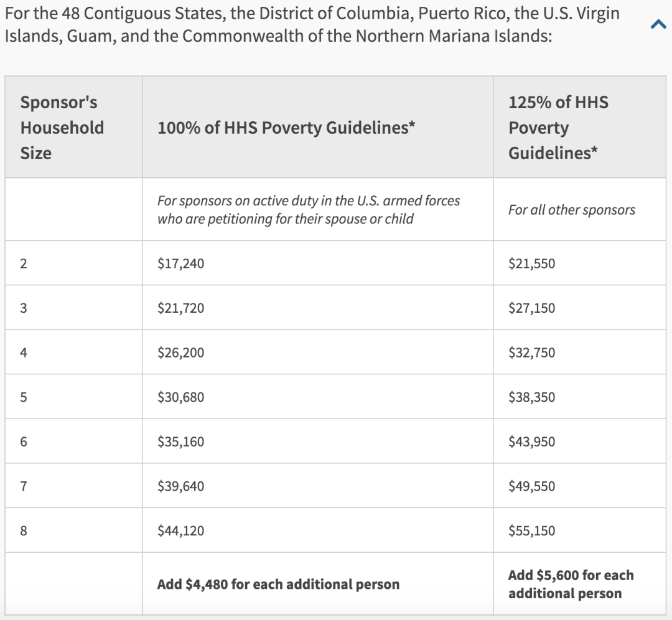Click the $30,680 figure
The height and width of the screenshot is (620, 672).
pos(181,397)
